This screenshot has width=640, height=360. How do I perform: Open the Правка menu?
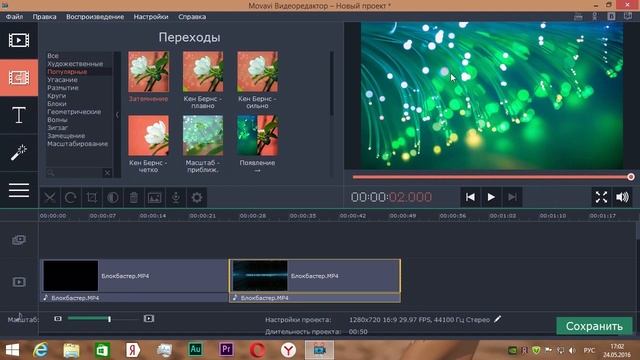(x=44, y=17)
